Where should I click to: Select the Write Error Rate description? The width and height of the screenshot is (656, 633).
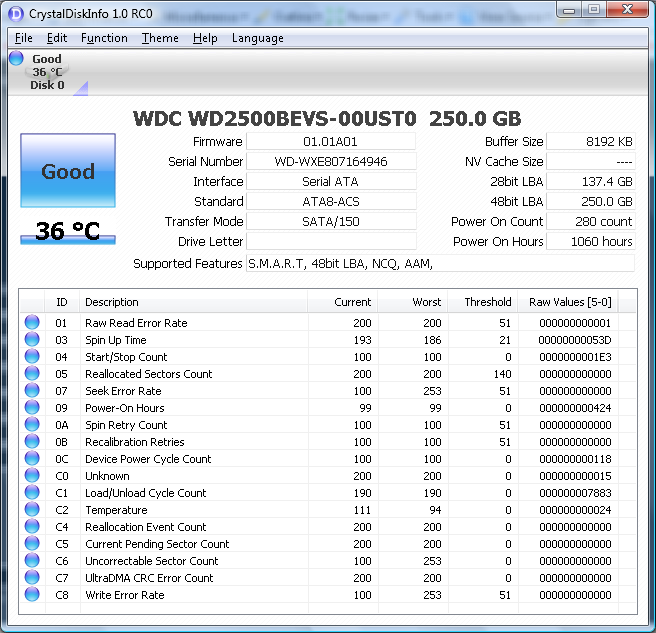125,595
